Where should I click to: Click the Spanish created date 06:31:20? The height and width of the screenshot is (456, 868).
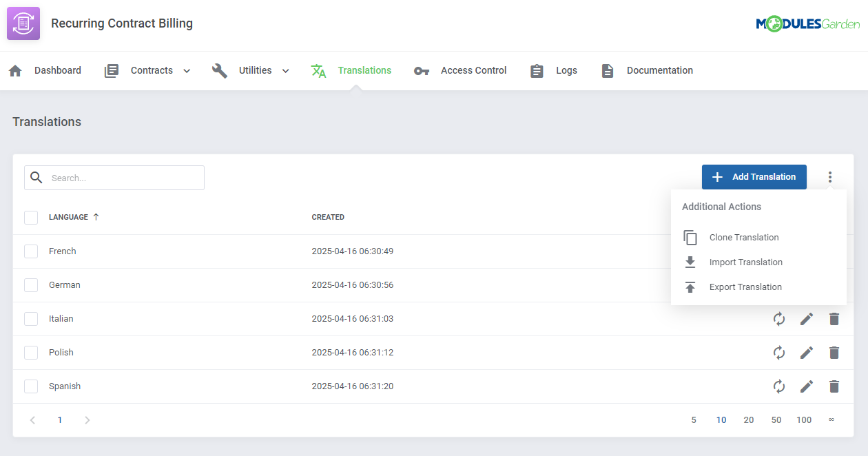click(353, 386)
